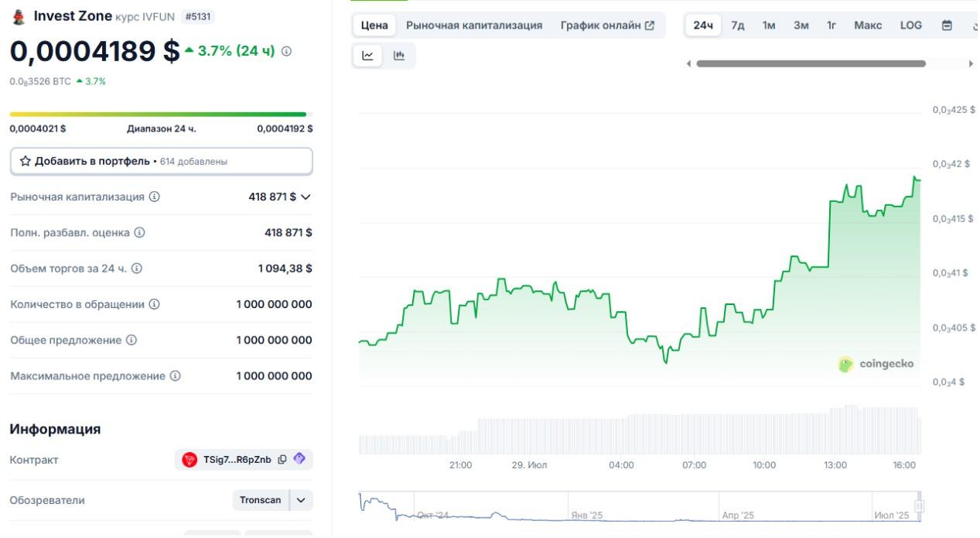This screenshot has width=980, height=538.
Task: Click the purple wallet icon beside contract
Action: (x=299, y=459)
